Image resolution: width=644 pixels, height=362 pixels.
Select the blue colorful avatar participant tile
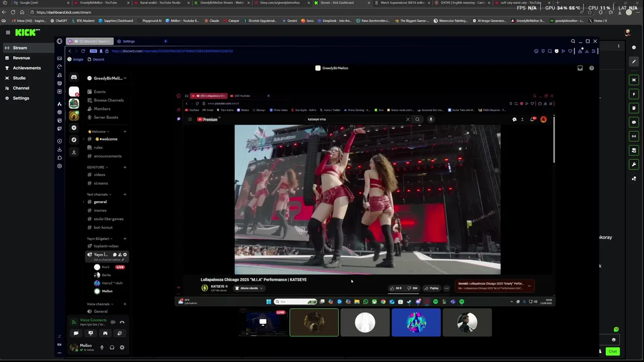[416, 322]
